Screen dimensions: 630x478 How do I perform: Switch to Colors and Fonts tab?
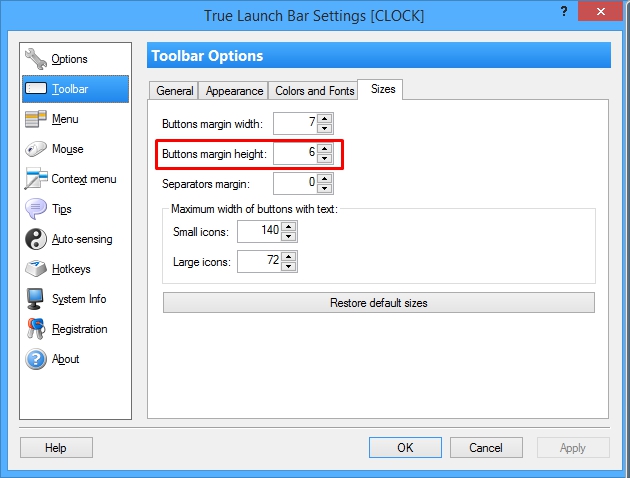314,91
